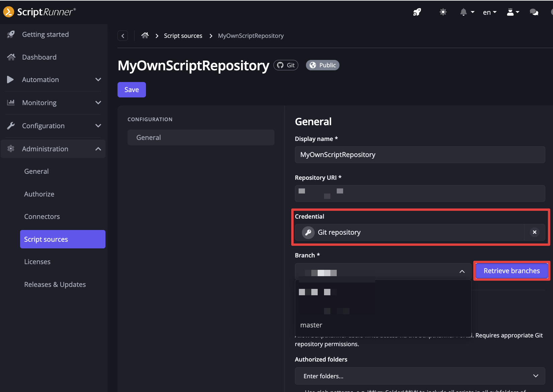Open the language selector en dropdown
The height and width of the screenshot is (392, 553).
click(489, 12)
